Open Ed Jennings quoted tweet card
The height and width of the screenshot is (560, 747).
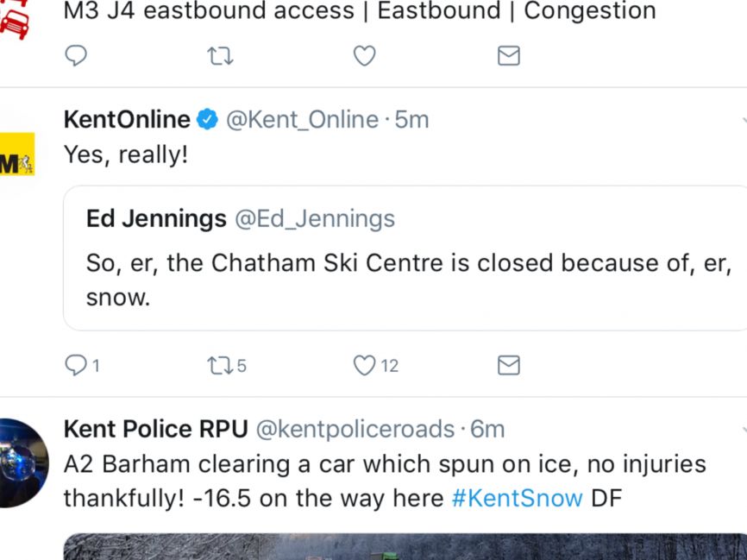tap(405, 258)
